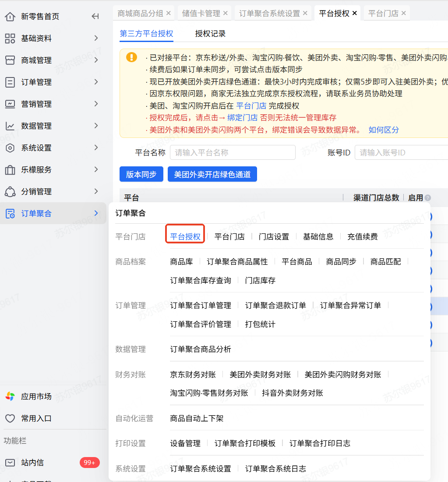Open 订单聚合订单管理 from the flyout

201,306
